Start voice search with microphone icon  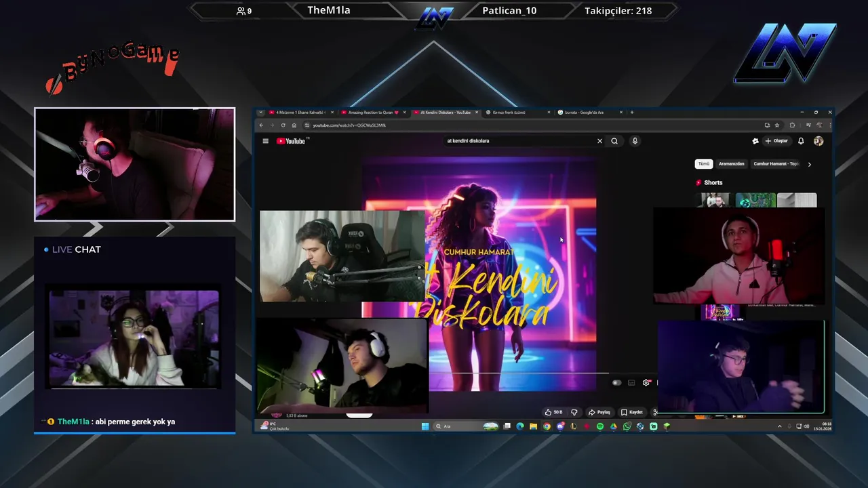(x=635, y=141)
